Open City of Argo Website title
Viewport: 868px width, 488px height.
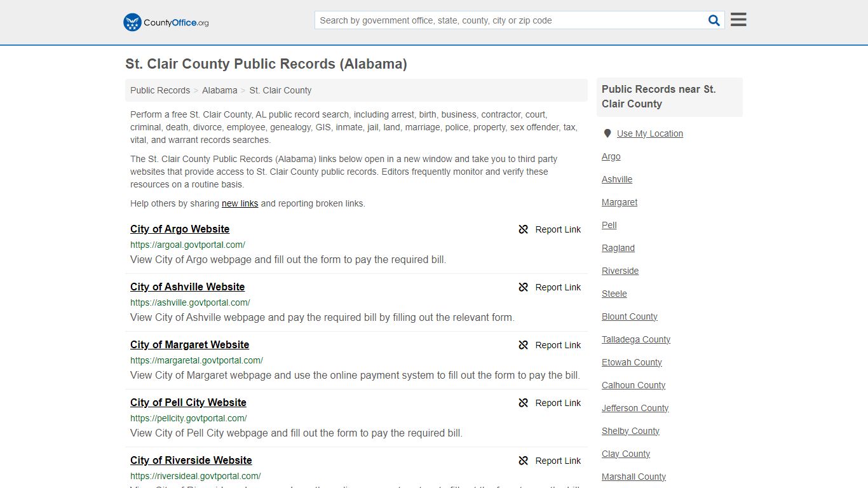point(180,229)
